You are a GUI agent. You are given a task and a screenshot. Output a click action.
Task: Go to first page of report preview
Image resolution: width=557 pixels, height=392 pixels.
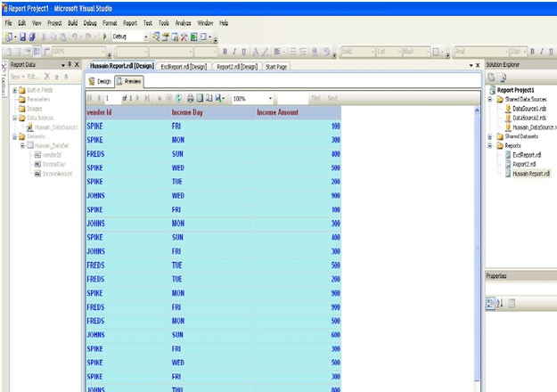pyautogui.click(x=90, y=98)
